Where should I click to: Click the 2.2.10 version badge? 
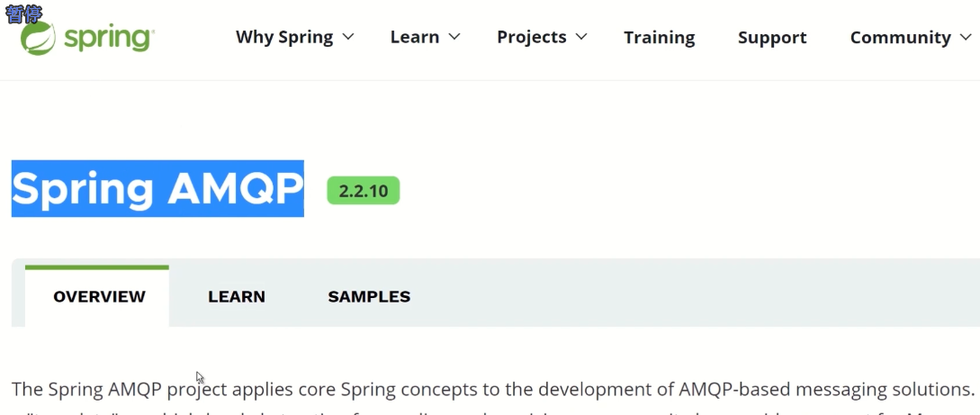tap(364, 191)
